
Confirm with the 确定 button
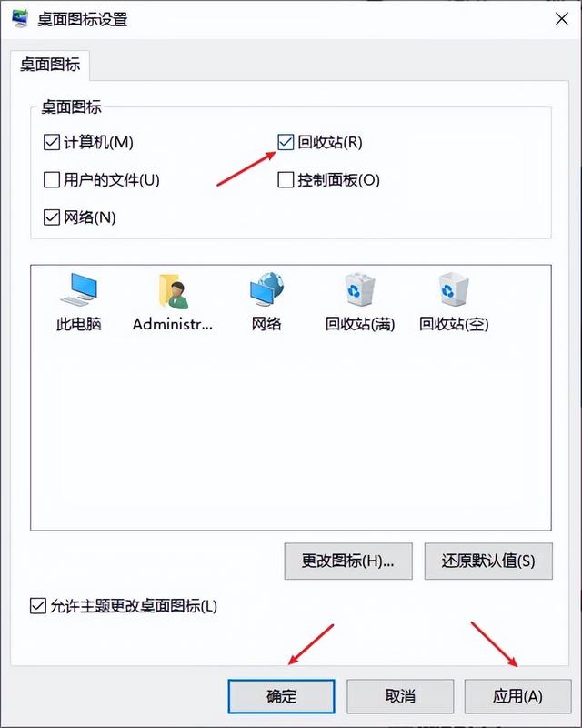click(281, 696)
